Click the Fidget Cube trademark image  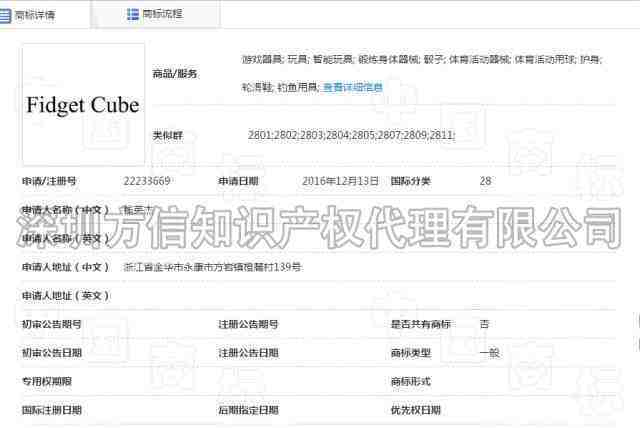(x=83, y=105)
